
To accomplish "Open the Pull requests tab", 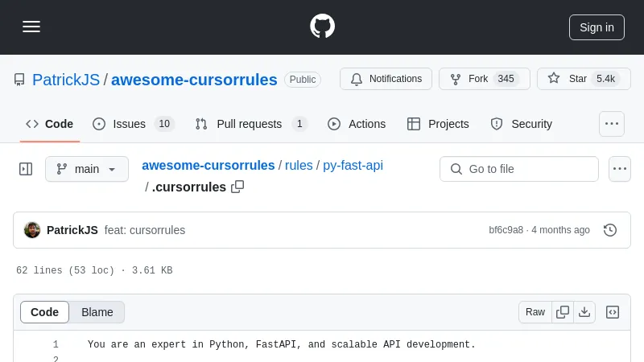I will [250, 124].
